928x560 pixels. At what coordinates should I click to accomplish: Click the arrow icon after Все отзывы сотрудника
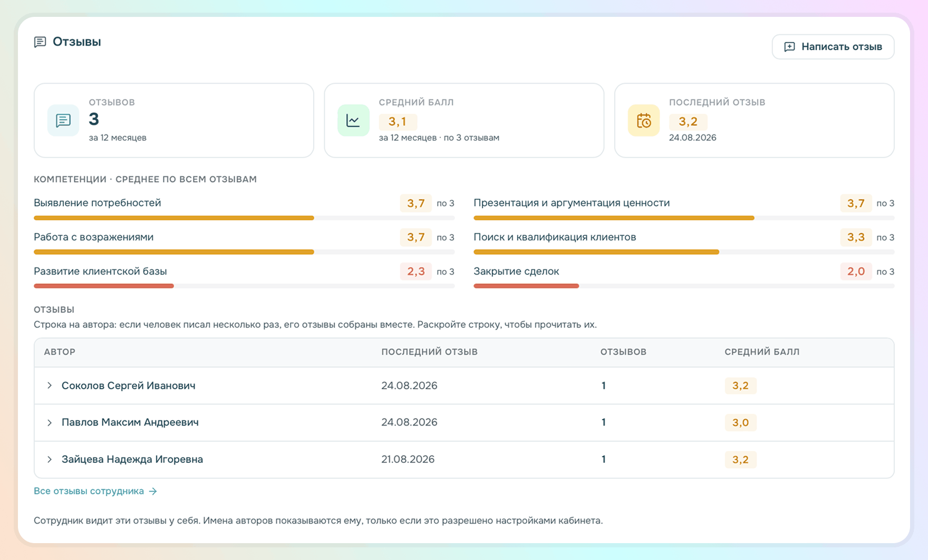tap(153, 491)
